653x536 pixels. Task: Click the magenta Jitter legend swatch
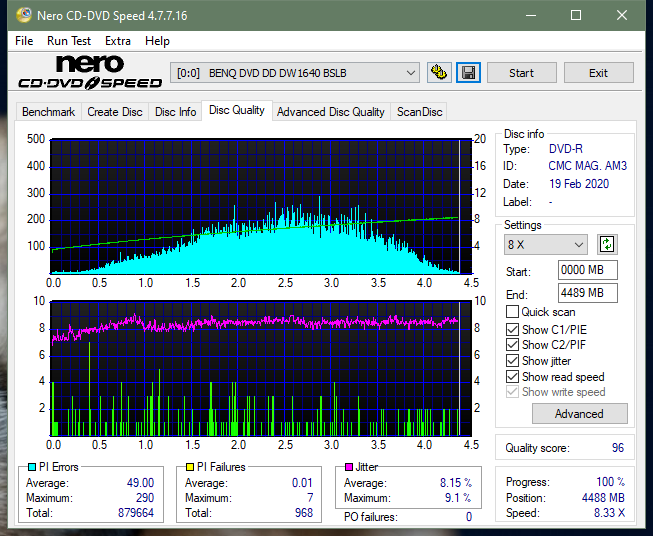pyautogui.click(x=349, y=467)
